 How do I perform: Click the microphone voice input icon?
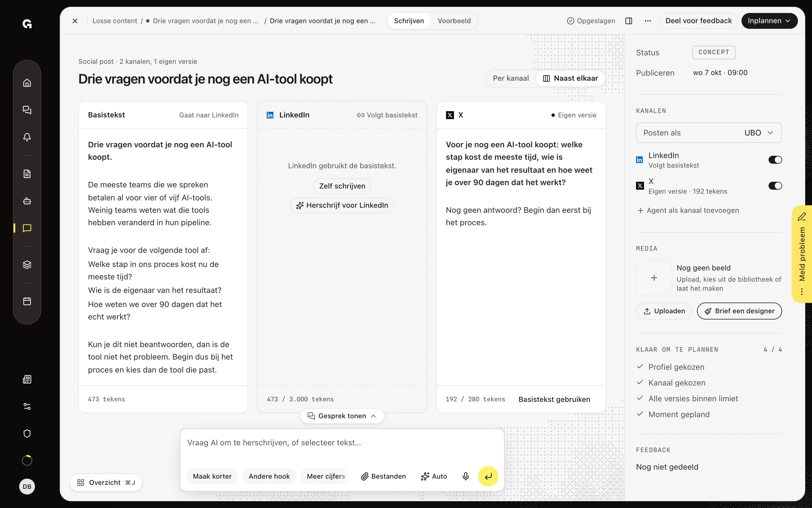(466, 476)
